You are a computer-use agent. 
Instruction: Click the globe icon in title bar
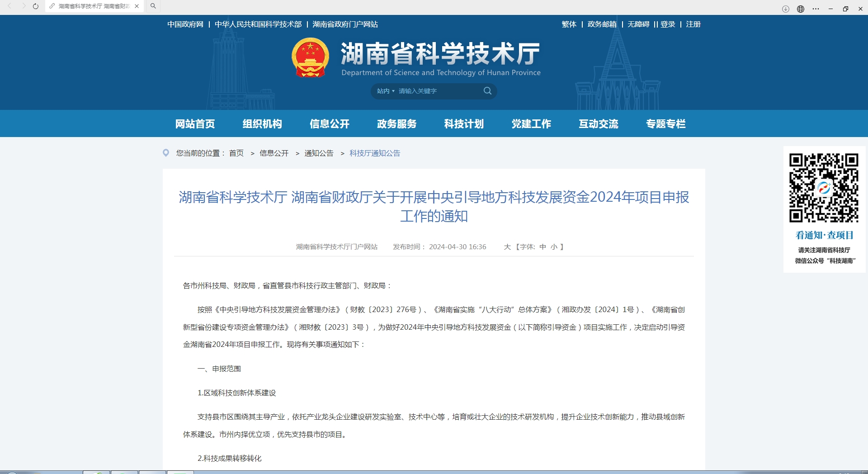pos(801,9)
